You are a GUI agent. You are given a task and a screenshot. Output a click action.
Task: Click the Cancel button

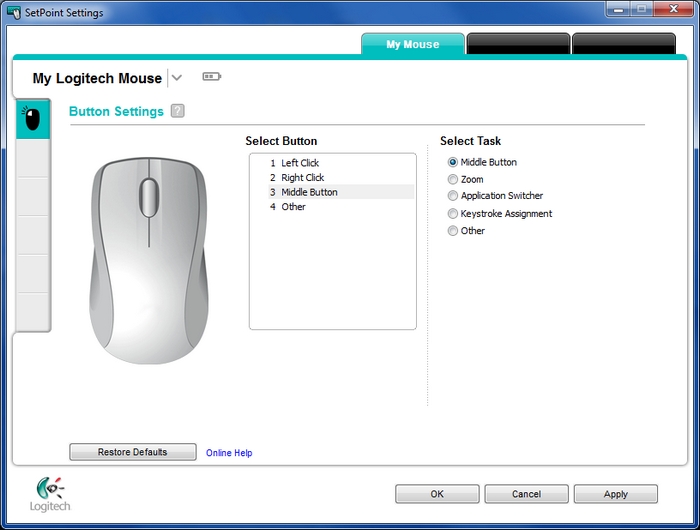click(526, 494)
